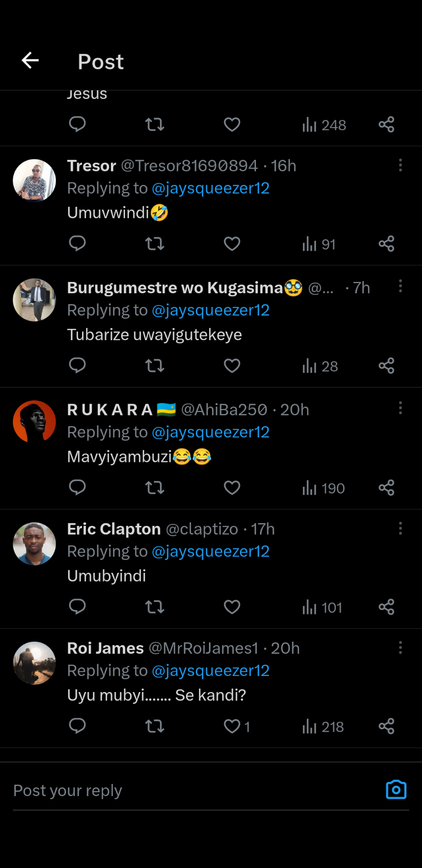Like the Tubarize uwayigutekeye reply
Screen dimensions: 422x868
click(232, 366)
